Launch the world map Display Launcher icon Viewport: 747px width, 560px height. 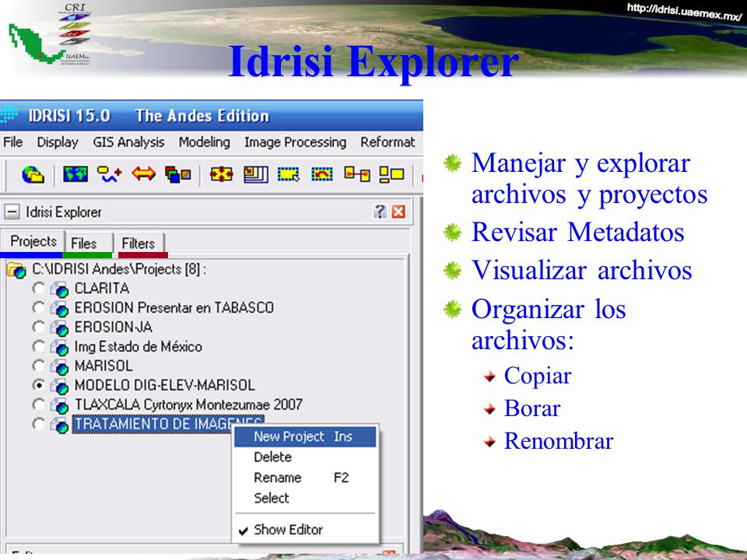[75, 174]
